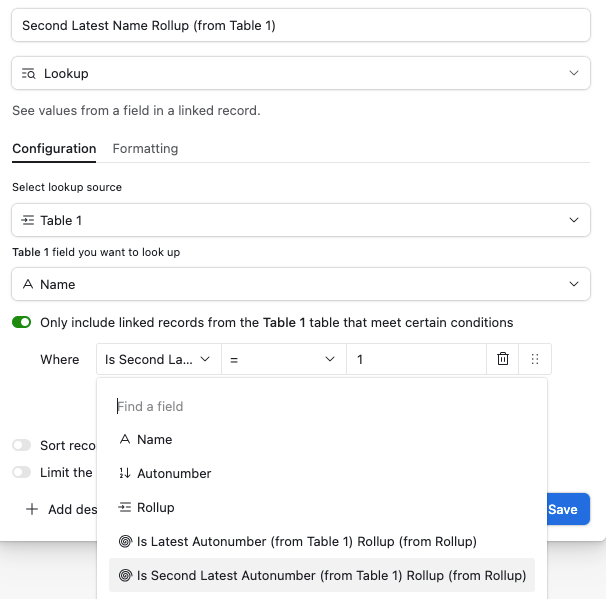Screen dimensions: 606x599
Task: Switch to the Formatting tab
Action: click(145, 149)
